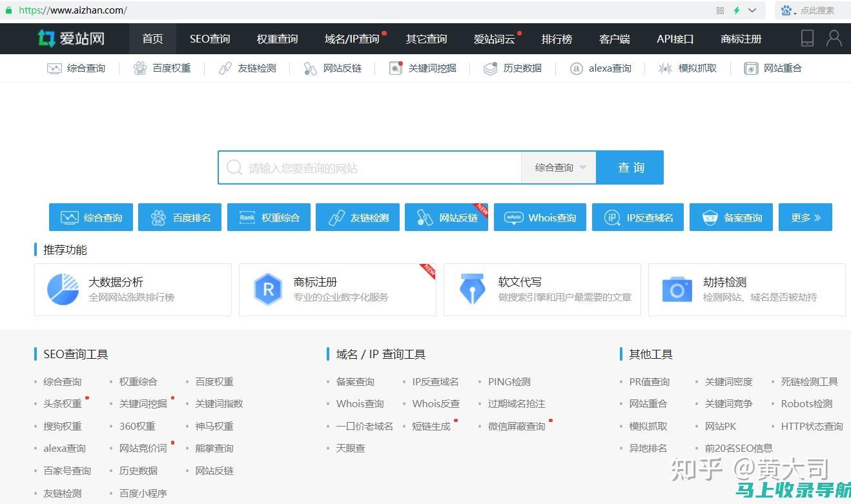Click the 模拟抓取 spider icon in the sub-navigation
The height and width of the screenshot is (504, 851).
[665, 68]
